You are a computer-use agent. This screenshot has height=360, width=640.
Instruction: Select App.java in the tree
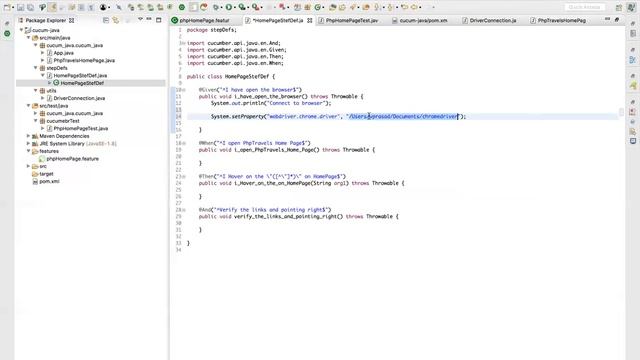63,53
